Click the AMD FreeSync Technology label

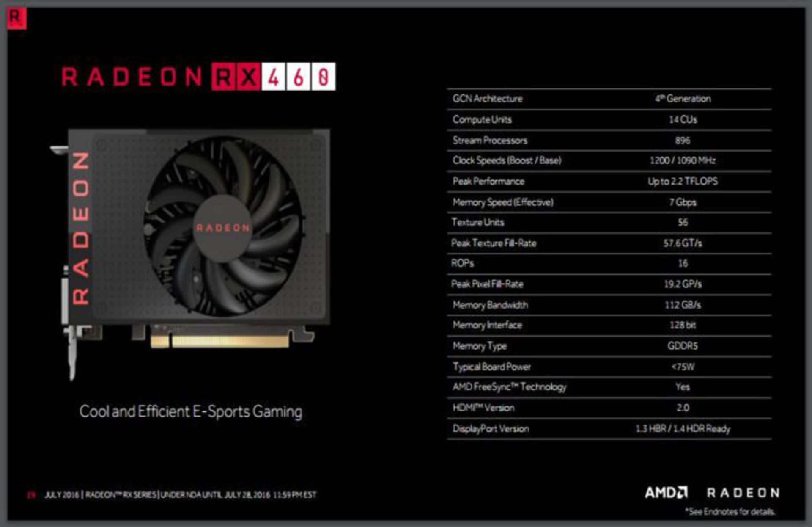coord(509,387)
